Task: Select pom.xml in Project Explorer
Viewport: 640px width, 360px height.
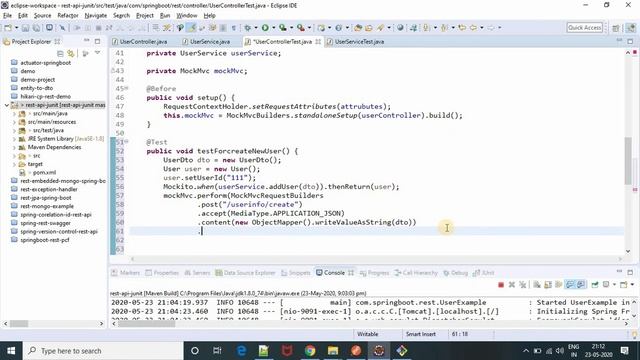Action: tap(44, 173)
